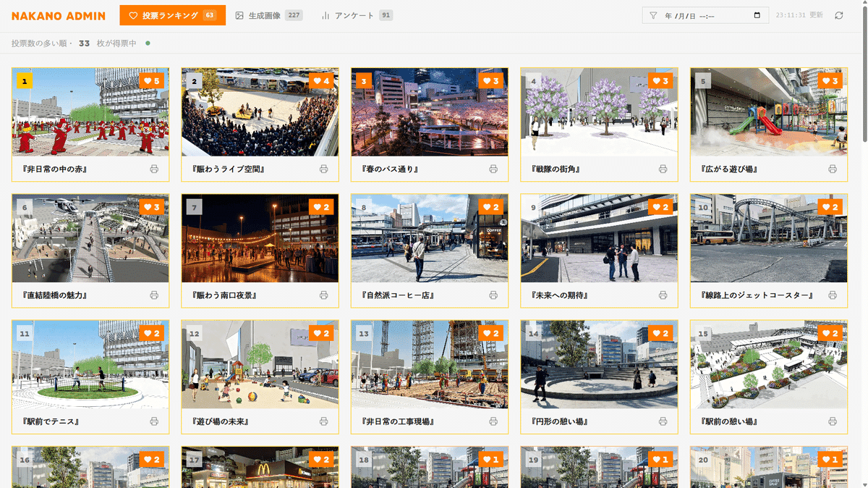The height and width of the screenshot is (488, 868).
Task: Open the rank 1 thumbnail with red mascots
Action: [x=91, y=112]
